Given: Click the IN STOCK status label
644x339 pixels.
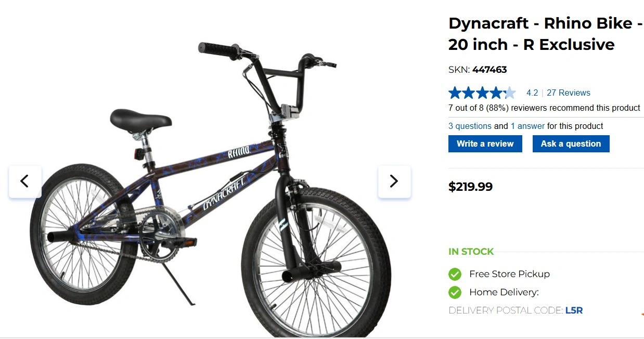Looking at the screenshot, I should click(x=471, y=251).
